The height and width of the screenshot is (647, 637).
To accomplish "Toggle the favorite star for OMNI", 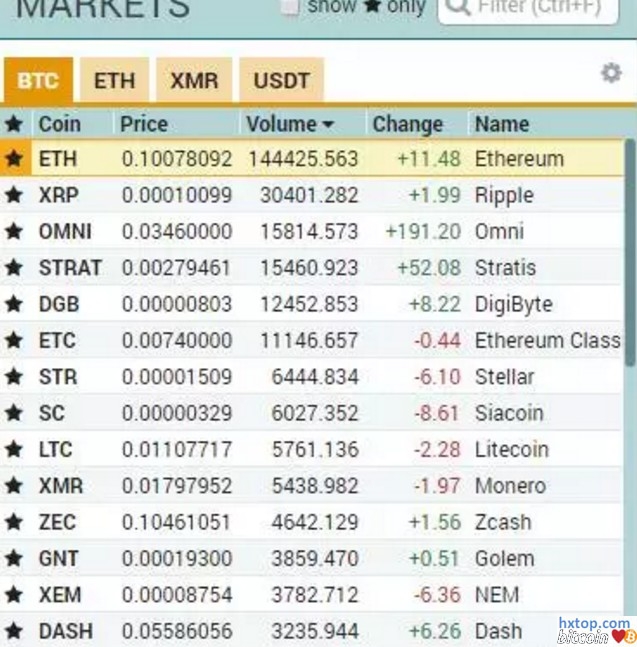I will (x=14, y=232).
